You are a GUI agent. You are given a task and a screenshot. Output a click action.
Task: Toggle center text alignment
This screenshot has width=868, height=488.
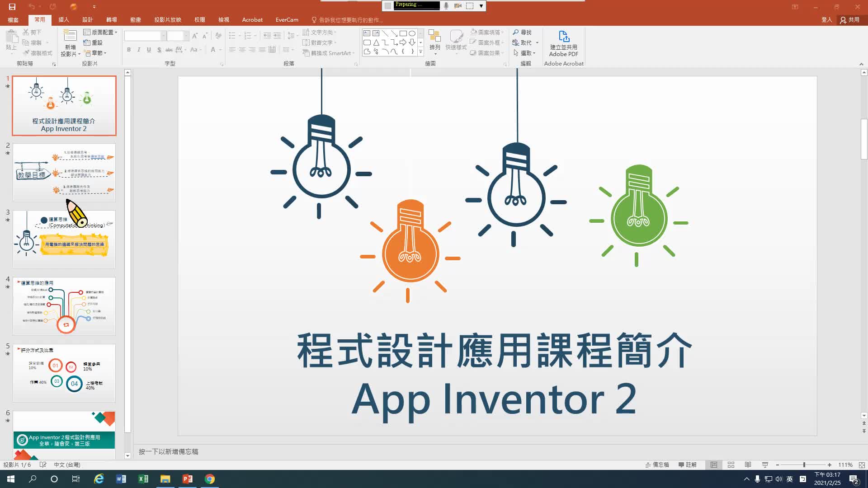(x=242, y=50)
